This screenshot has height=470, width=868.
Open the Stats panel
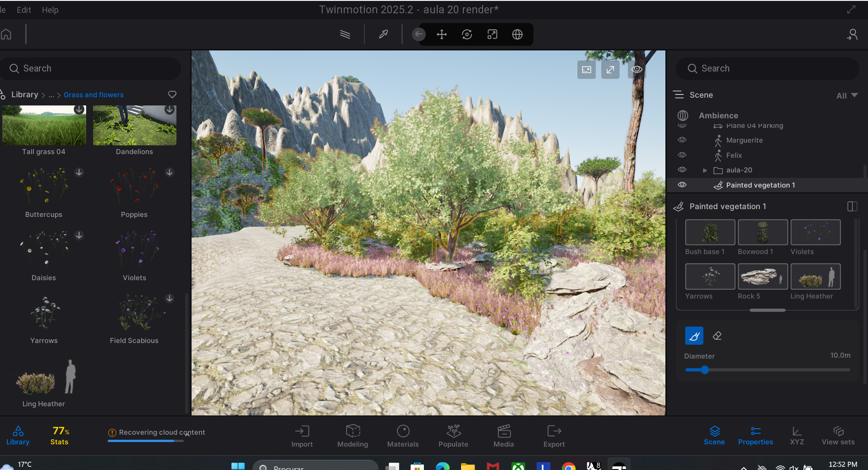[x=60, y=436]
